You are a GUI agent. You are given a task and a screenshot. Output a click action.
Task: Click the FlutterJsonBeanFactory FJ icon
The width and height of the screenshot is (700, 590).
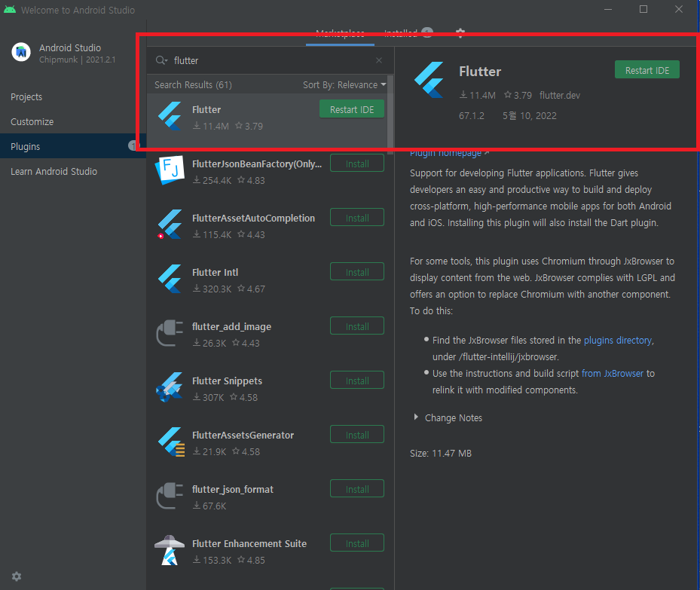[x=170, y=170]
